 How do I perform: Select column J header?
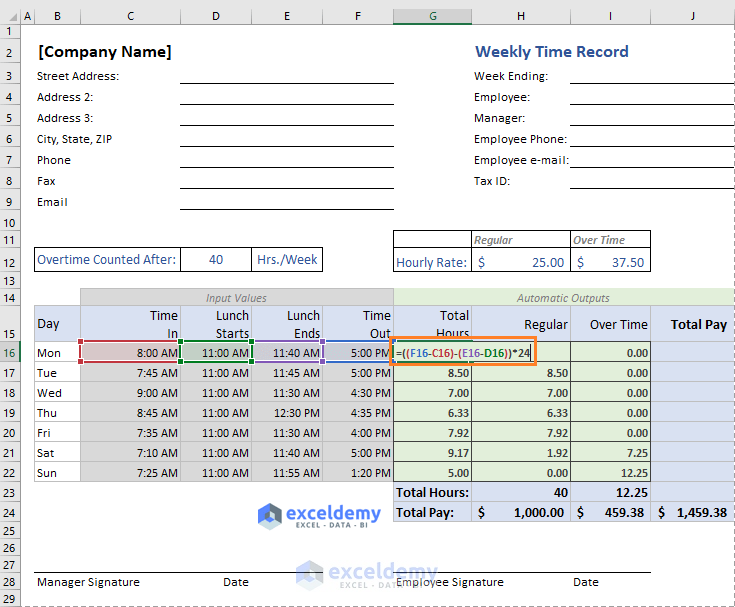click(692, 16)
